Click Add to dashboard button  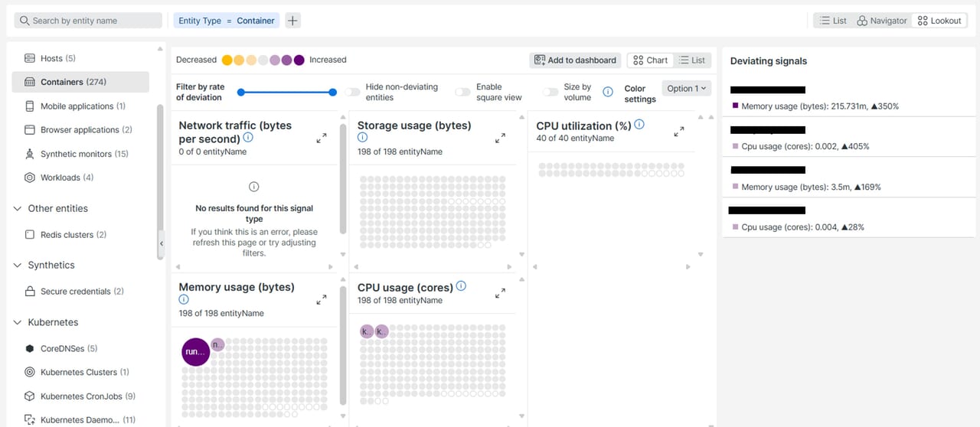tap(575, 60)
